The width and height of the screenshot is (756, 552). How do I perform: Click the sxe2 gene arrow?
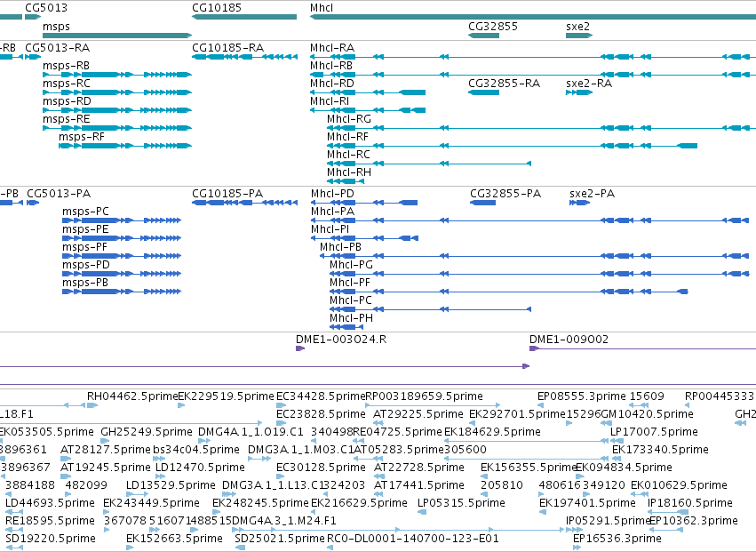coord(579,36)
